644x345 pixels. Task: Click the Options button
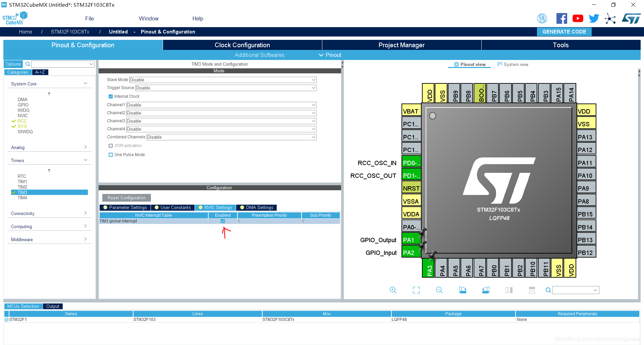(x=13, y=64)
